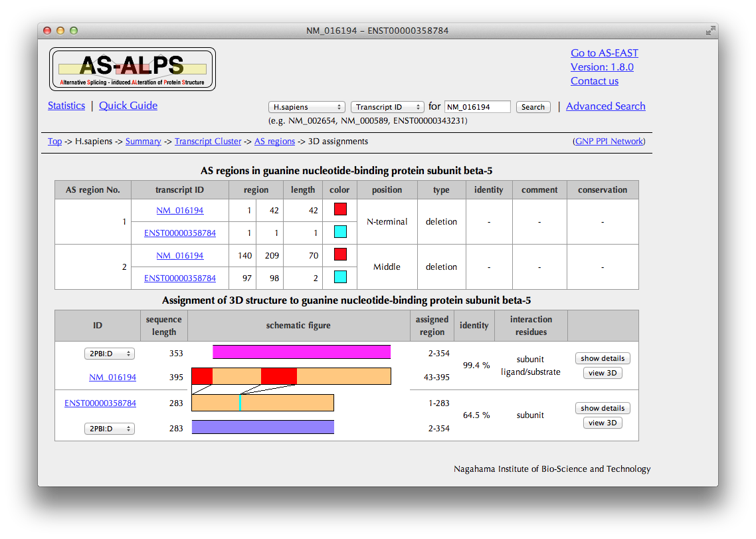Click the fullscreen arrows icon in title bar

[x=710, y=31]
